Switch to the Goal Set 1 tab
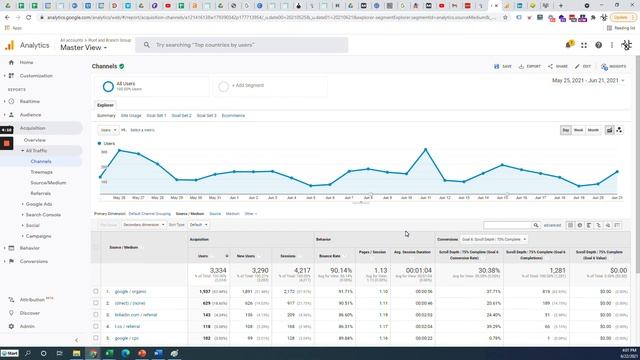Image resolution: width=640 pixels, height=360 pixels. pyautogui.click(x=156, y=116)
